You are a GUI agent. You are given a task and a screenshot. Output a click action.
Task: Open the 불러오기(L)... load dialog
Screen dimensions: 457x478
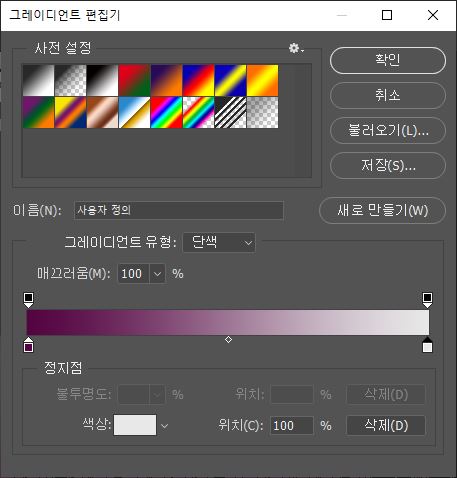pos(388,130)
